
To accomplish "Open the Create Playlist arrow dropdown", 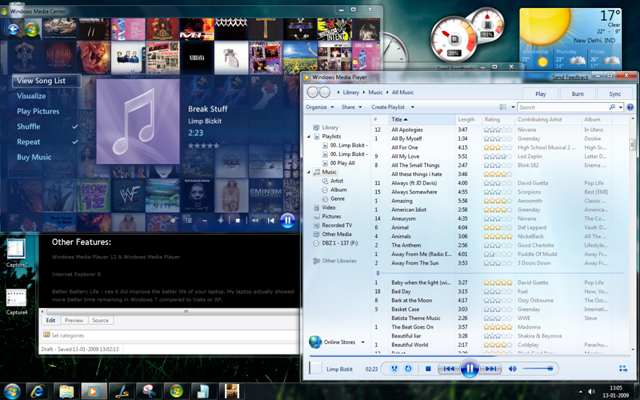I will coord(412,107).
